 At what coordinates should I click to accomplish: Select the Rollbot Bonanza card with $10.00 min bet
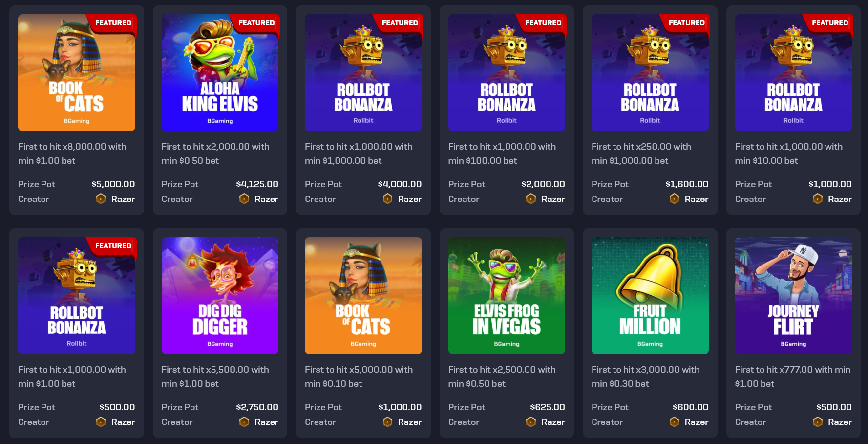tap(793, 110)
